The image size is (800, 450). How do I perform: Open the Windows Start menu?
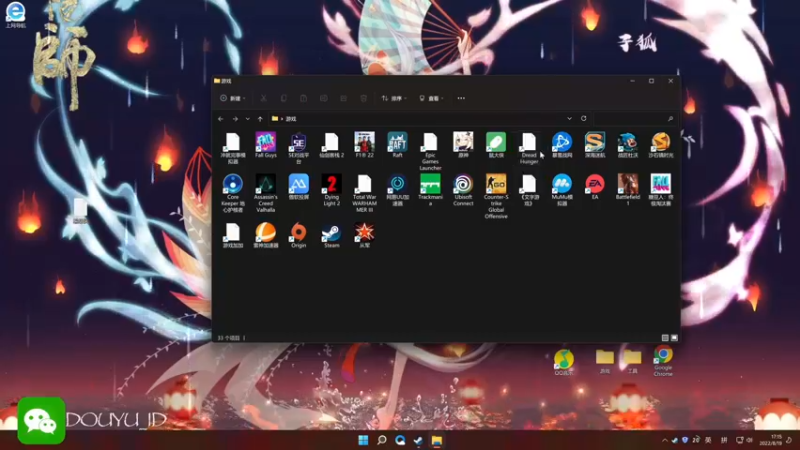363,440
